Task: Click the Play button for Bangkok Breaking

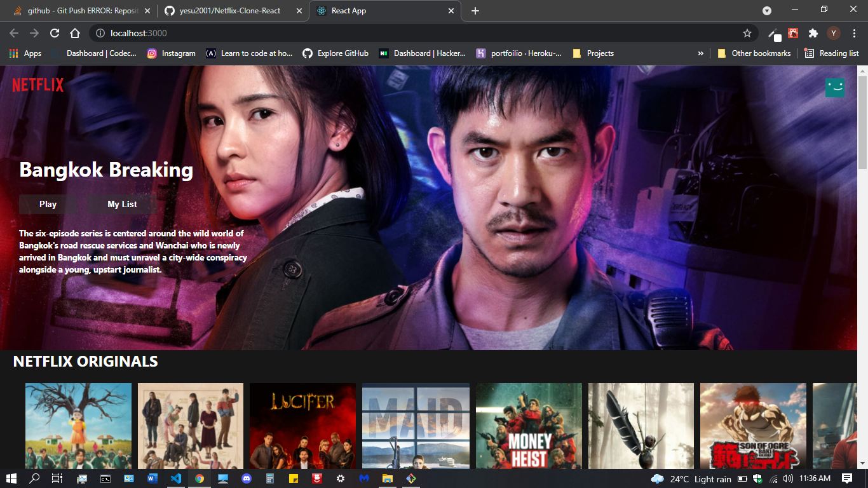Action: [x=48, y=204]
